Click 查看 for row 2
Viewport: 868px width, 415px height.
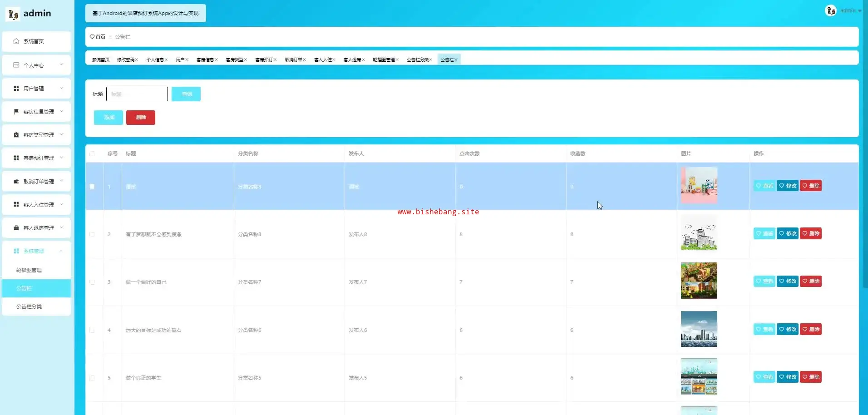(764, 233)
